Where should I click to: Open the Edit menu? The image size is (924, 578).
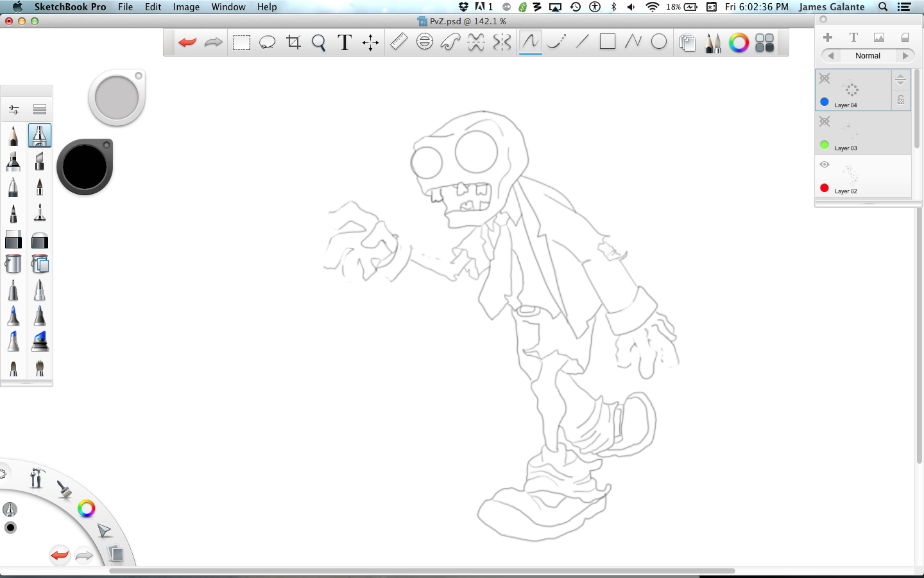(x=153, y=7)
